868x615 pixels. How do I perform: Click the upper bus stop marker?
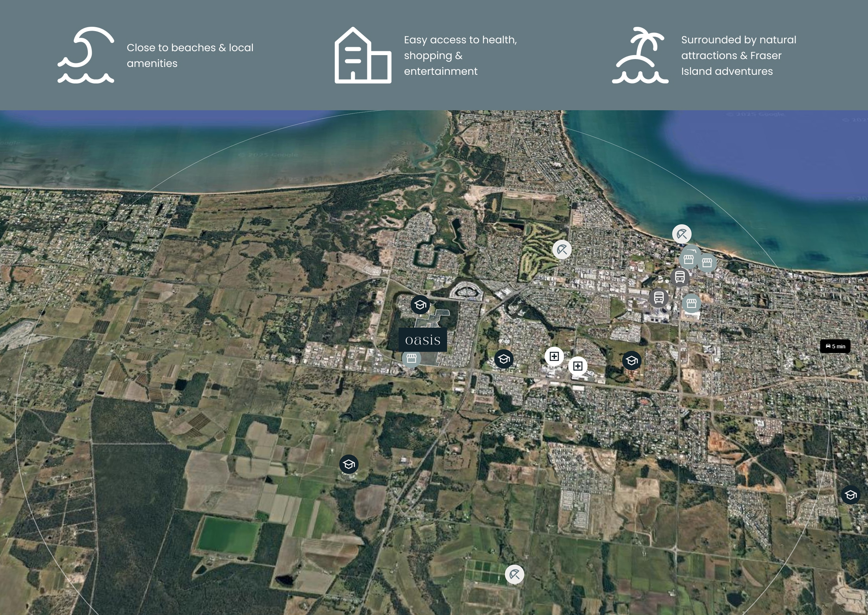[x=680, y=277]
